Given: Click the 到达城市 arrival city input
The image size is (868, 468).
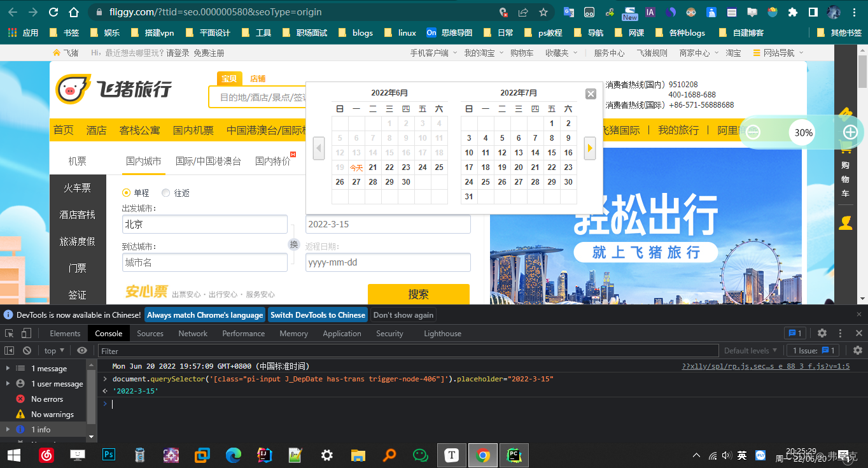Looking at the screenshot, I should point(205,262).
